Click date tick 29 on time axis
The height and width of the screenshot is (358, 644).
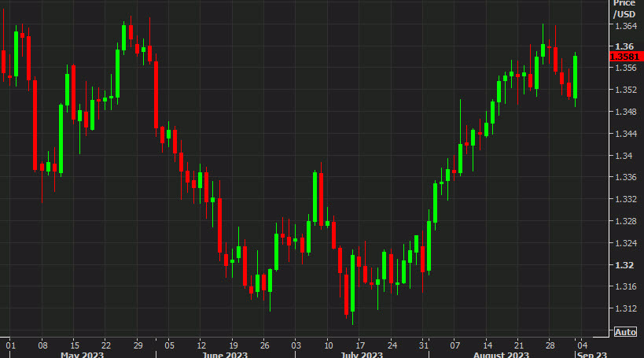pos(138,345)
